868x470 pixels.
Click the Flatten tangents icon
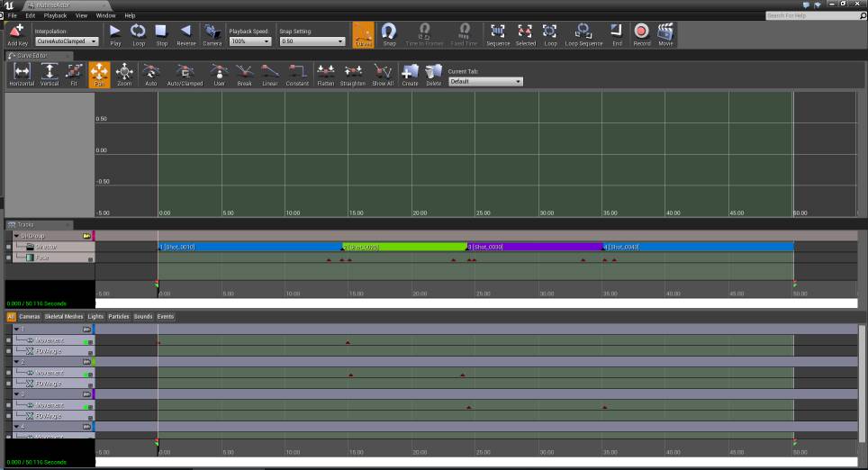coord(326,75)
